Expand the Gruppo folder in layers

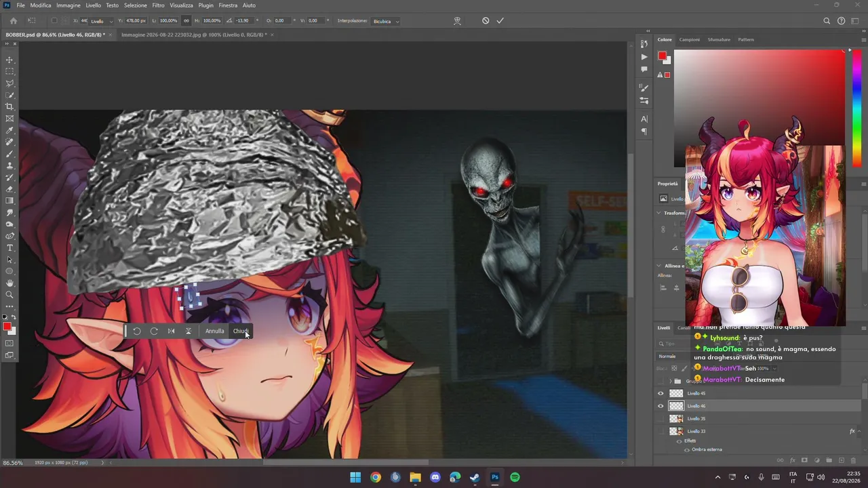click(x=670, y=381)
